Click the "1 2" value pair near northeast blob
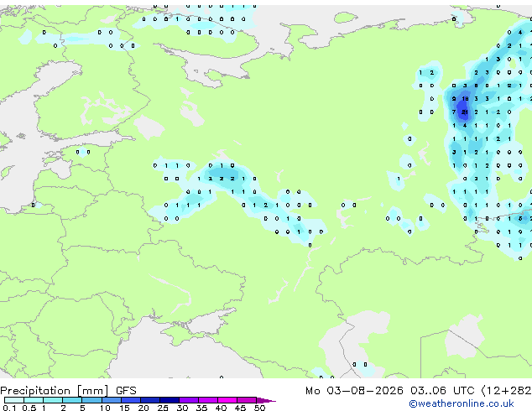 [x=426, y=73]
